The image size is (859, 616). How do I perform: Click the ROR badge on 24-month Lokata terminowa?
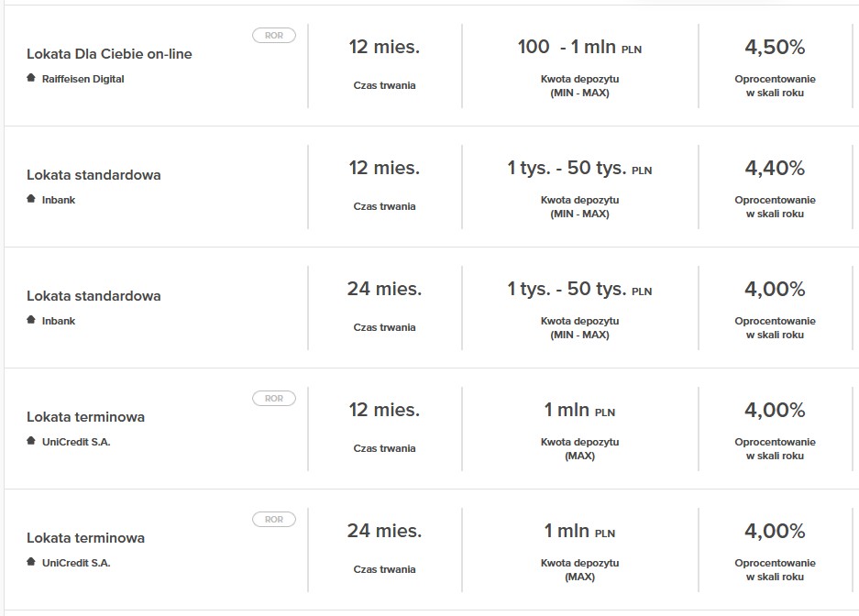(274, 520)
